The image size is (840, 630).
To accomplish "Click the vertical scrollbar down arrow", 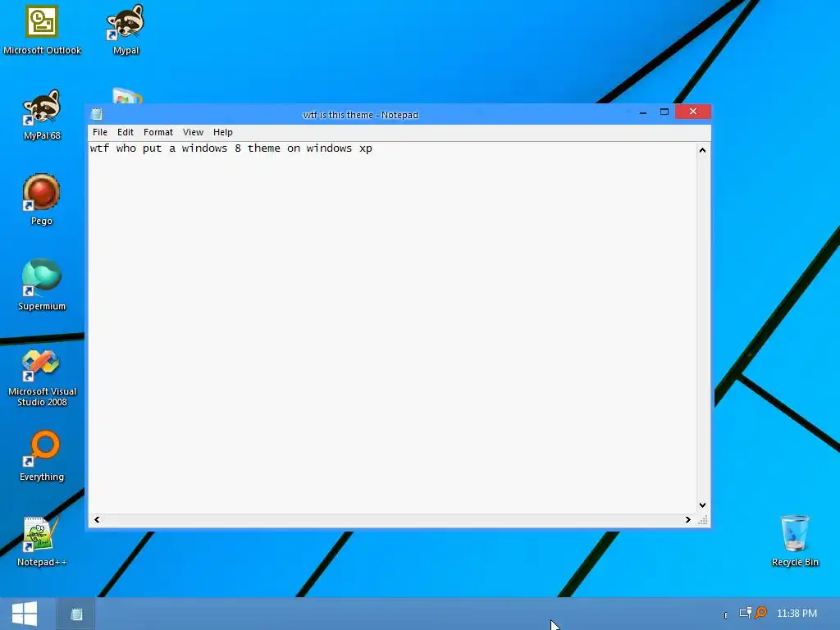I will coord(702,505).
